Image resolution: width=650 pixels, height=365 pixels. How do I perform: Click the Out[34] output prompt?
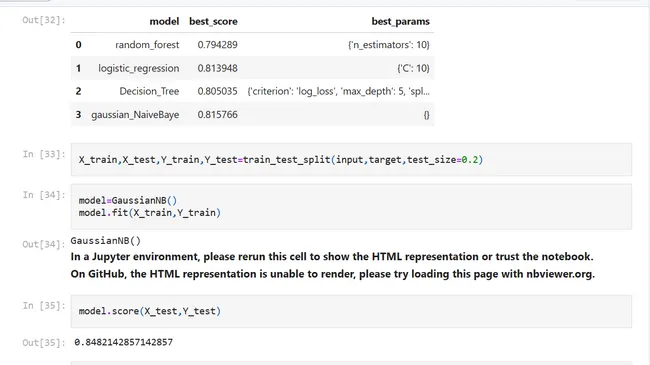coord(44,244)
